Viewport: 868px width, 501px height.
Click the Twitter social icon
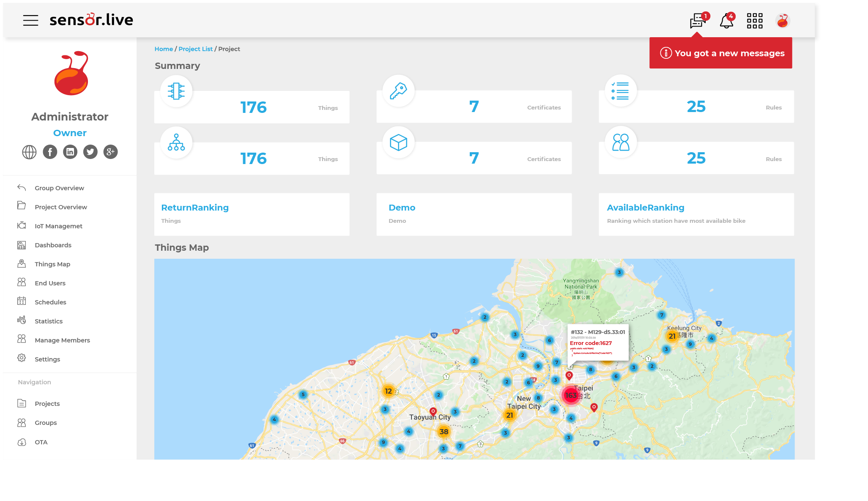[90, 152]
